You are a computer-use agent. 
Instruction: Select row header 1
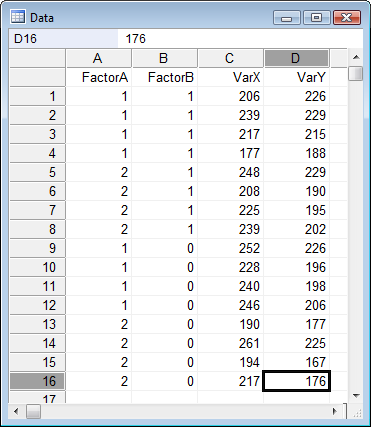pyautogui.click(x=37, y=96)
